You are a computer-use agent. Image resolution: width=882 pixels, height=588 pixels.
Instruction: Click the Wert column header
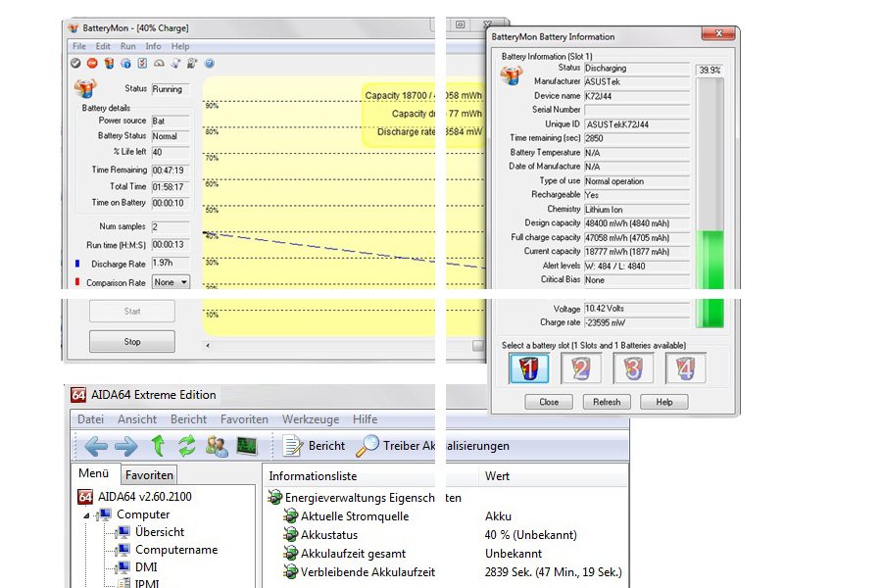click(x=554, y=476)
